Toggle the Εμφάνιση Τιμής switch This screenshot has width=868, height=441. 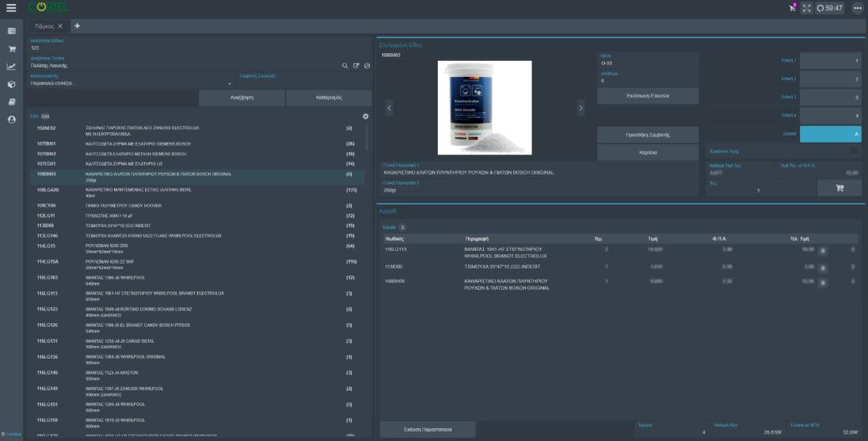pyautogui.click(x=851, y=151)
